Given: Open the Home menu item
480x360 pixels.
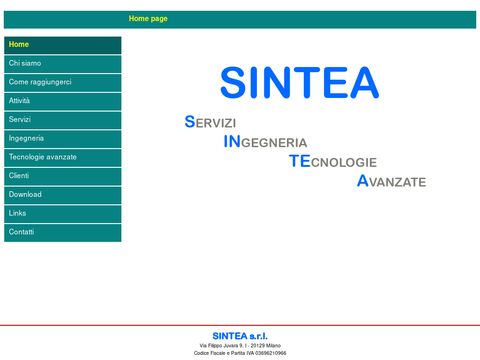Looking at the screenshot, I should click(x=63, y=45).
